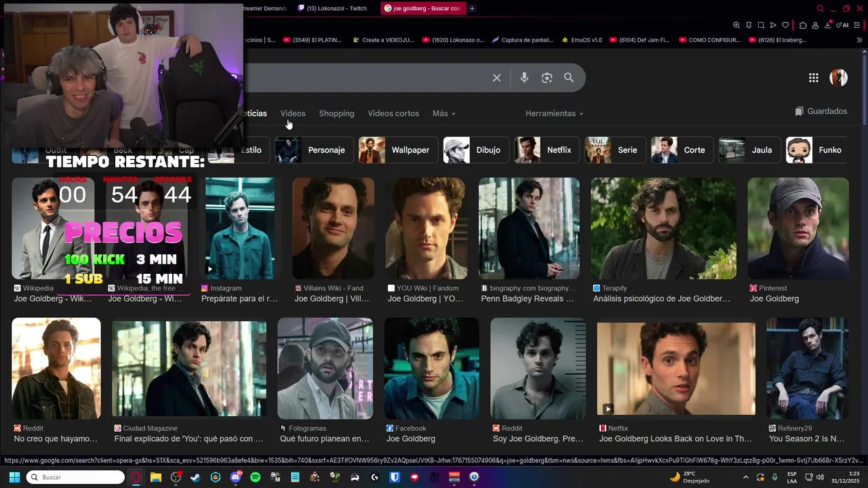
Task: Open Captura de pantall bookmark
Action: (x=523, y=40)
